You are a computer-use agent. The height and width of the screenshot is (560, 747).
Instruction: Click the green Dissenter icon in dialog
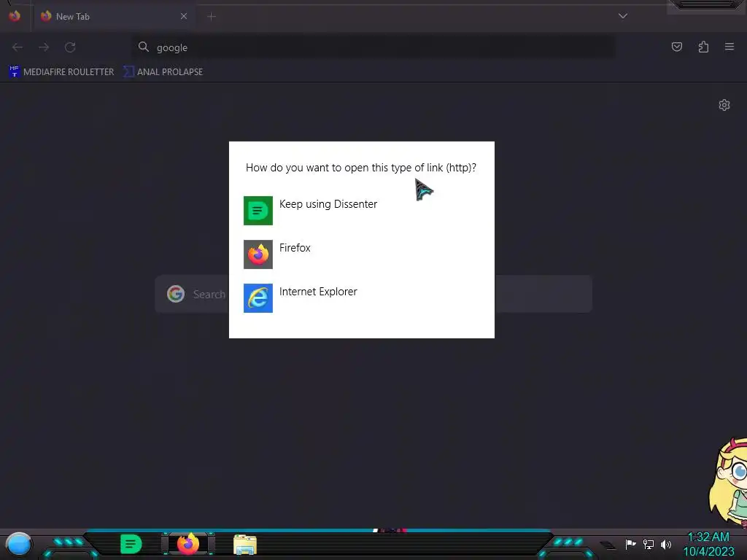258,211
